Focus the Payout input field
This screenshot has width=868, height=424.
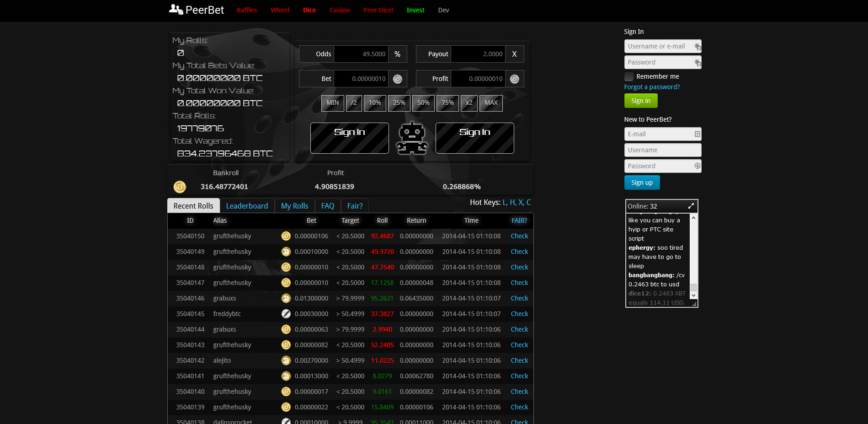478,54
